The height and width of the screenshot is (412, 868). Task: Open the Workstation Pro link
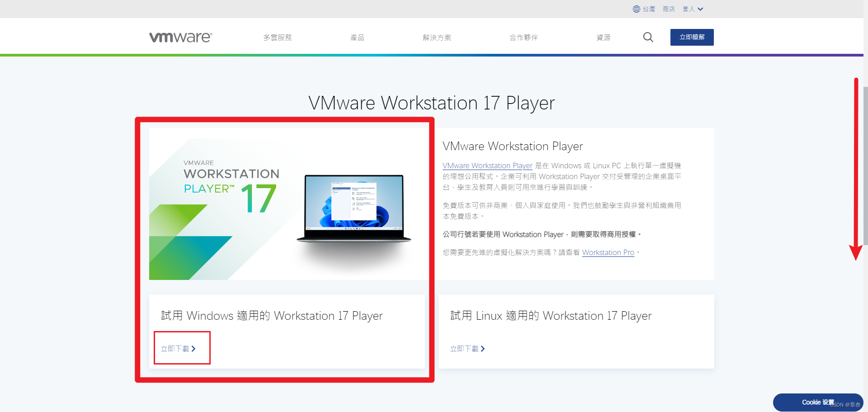click(x=608, y=252)
